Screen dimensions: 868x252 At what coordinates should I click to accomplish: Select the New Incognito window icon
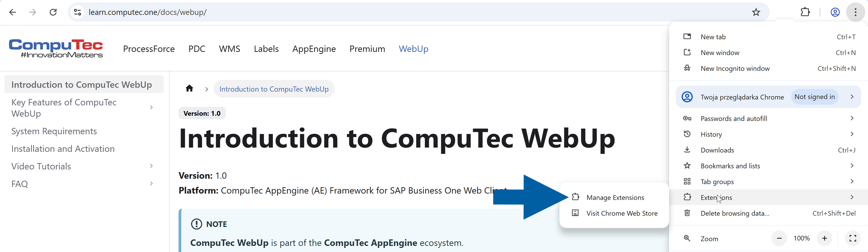[x=688, y=68]
